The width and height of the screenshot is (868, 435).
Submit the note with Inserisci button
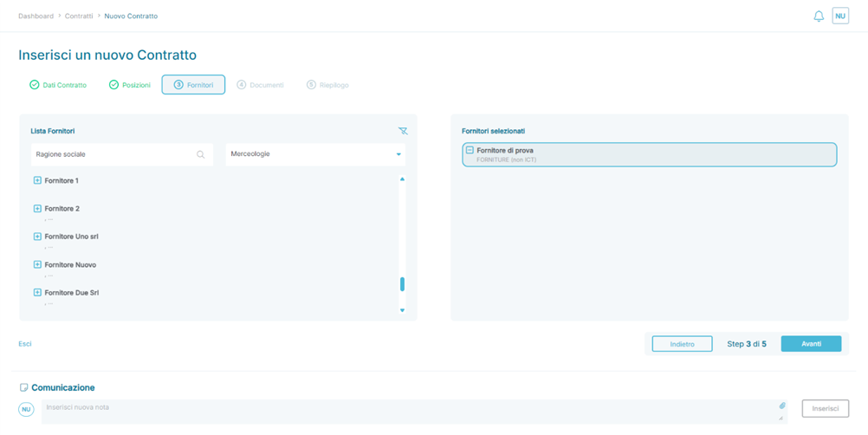pyautogui.click(x=826, y=409)
